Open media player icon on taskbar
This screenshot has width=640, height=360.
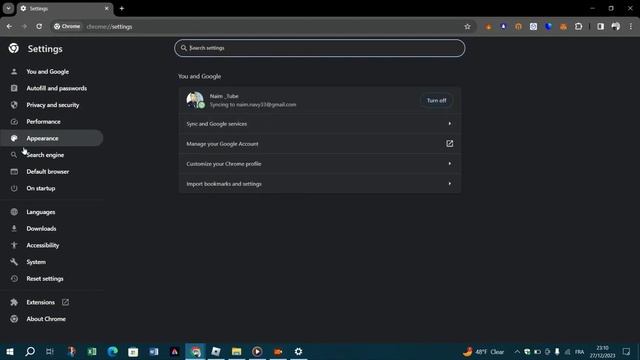[x=257, y=351]
